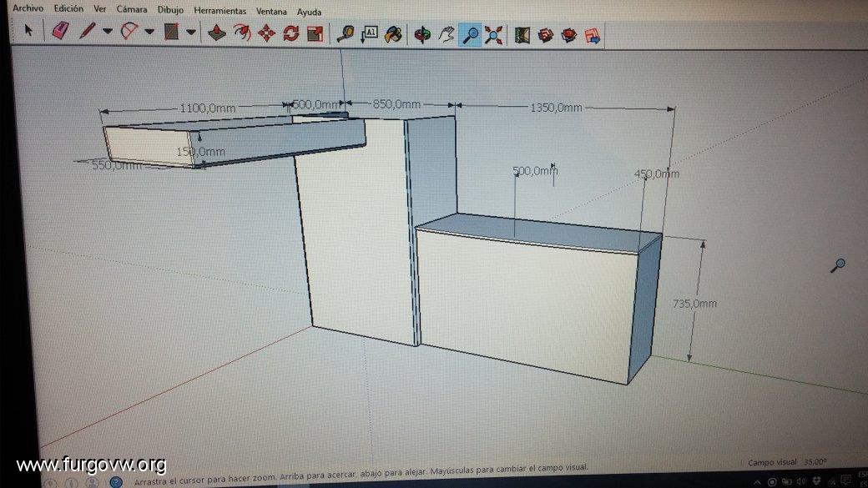Screen dimensions: 868x488
Task: Expand the Line tool dropdown arrow
Action: [x=108, y=31]
